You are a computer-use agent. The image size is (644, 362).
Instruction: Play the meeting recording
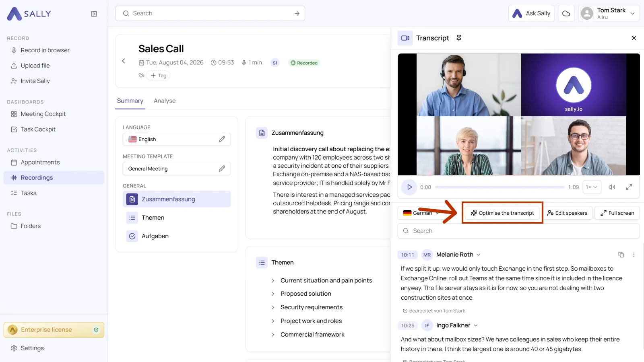[x=409, y=187]
